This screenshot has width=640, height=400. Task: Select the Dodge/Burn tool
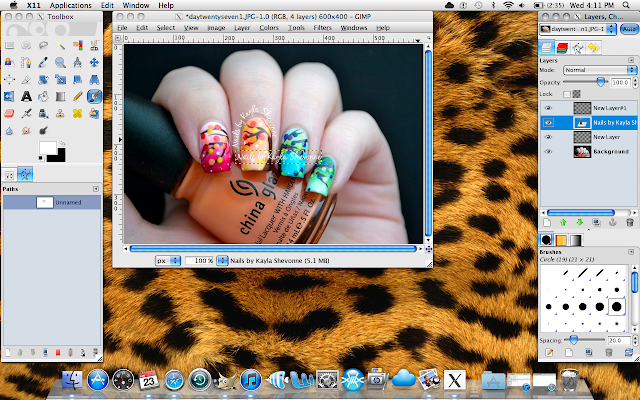pos(43,131)
